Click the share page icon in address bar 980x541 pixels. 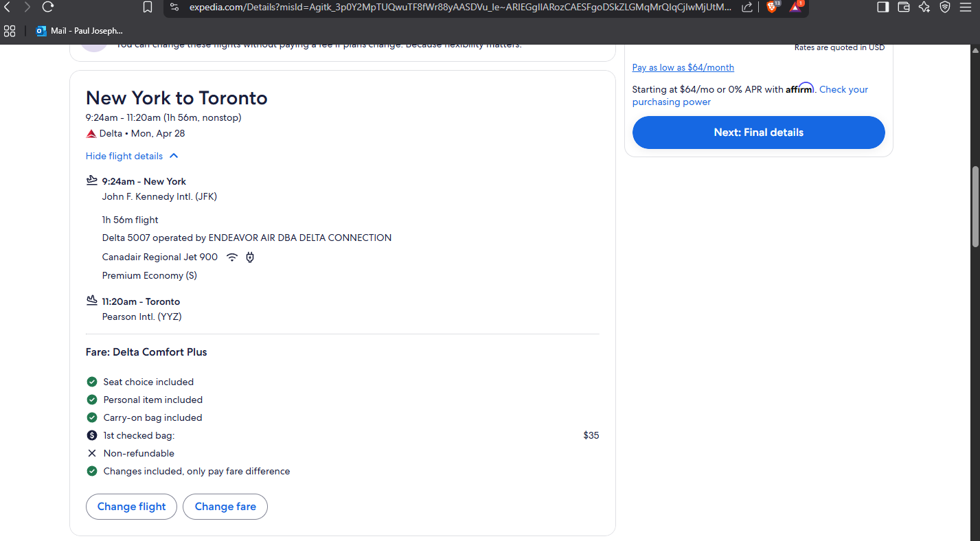coord(747,7)
